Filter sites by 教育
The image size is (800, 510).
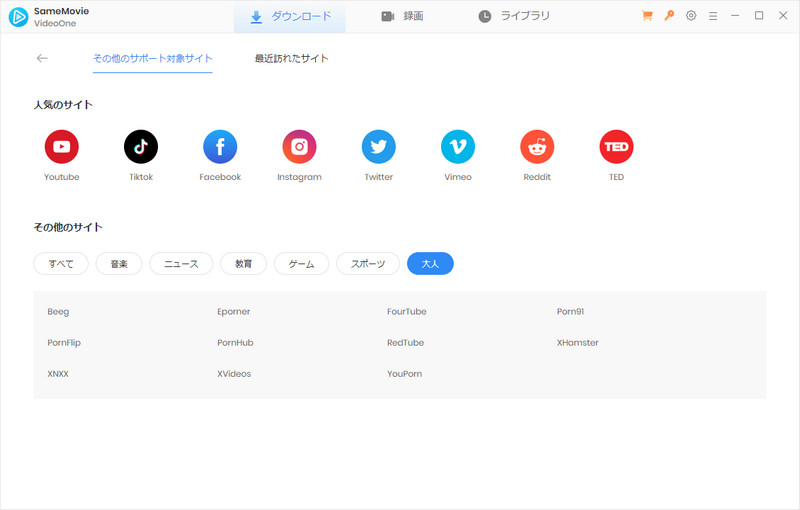243,264
